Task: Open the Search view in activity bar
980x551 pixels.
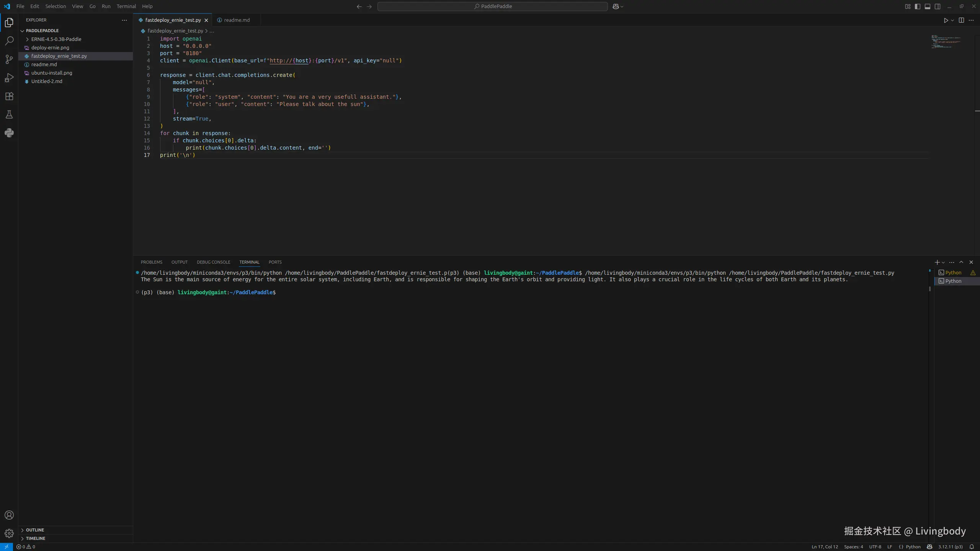Action: pos(9,41)
